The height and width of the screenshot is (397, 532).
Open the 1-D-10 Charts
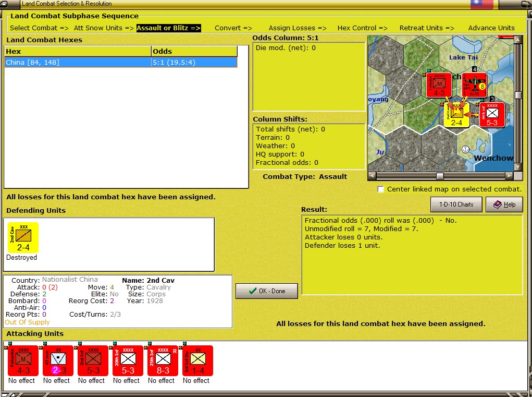point(456,204)
